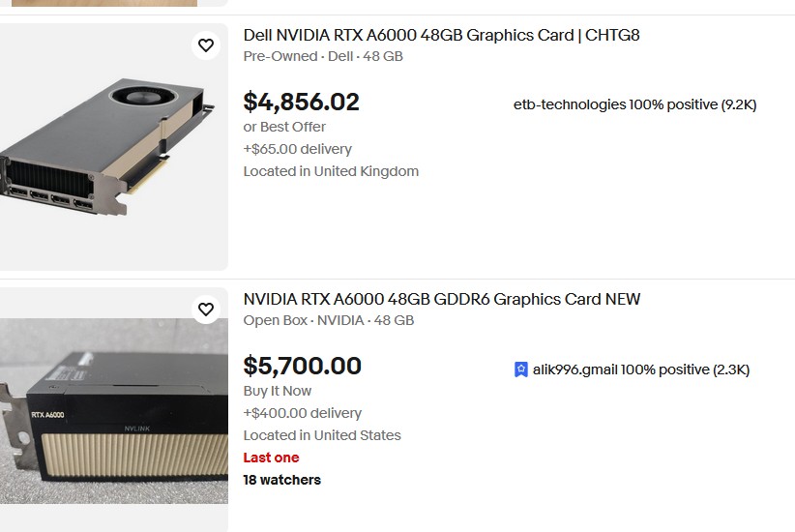Click "Located in United States"
The image size is (795, 532).
[x=322, y=435]
